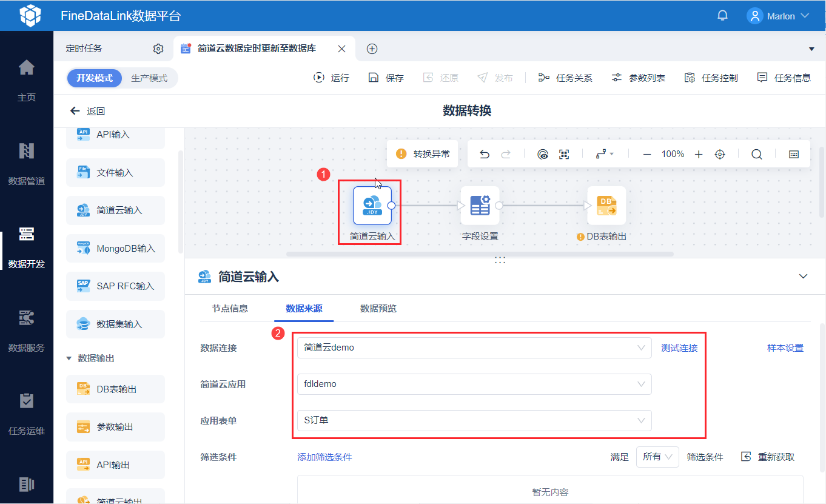The image size is (826, 504).
Task: Open the keyboard shortcuts icon
Action: pyautogui.click(x=794, y=154)
